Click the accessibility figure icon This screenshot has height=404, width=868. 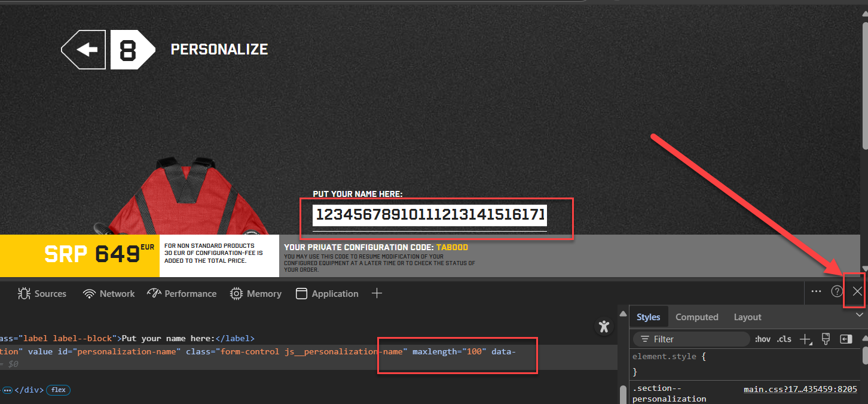[604, 326]
